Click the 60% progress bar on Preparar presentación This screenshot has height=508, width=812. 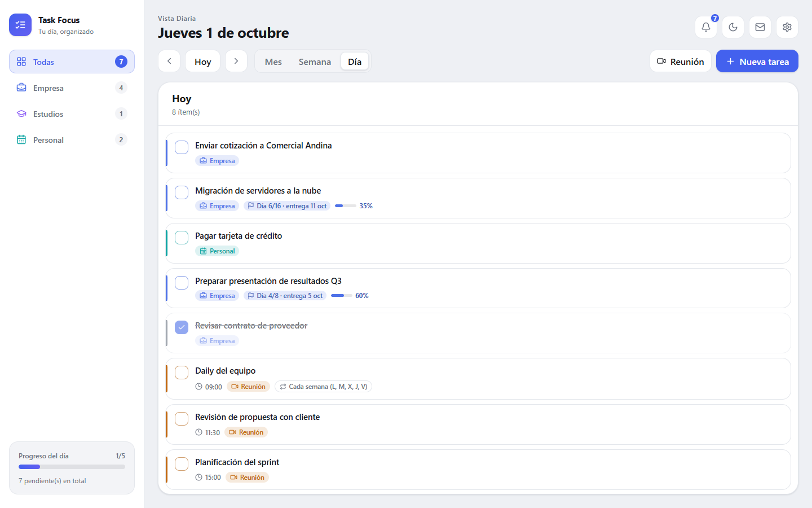(342, 296)
